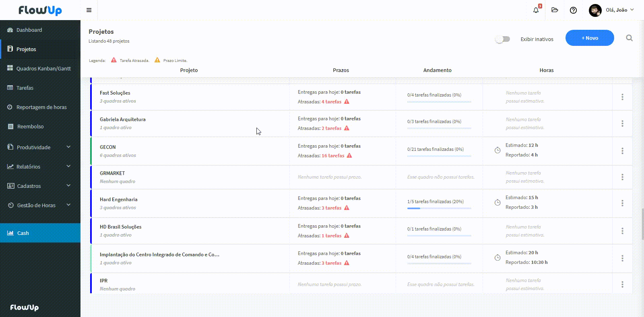Open the Gabriela Arquitetura project
Viewport: 644px width, 317px height.
(x=123, y=119)
